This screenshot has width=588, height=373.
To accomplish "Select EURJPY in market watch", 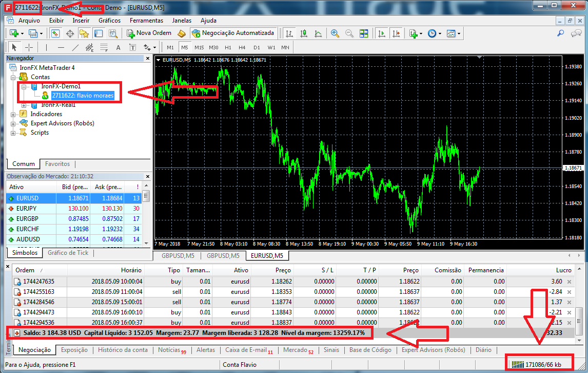I will pos(27,209).
